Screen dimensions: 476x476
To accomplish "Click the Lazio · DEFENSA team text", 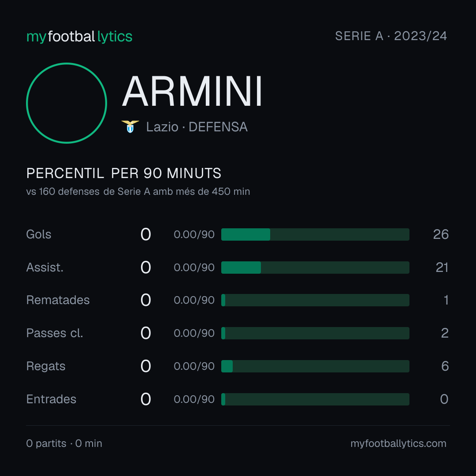I will (197, 127).
